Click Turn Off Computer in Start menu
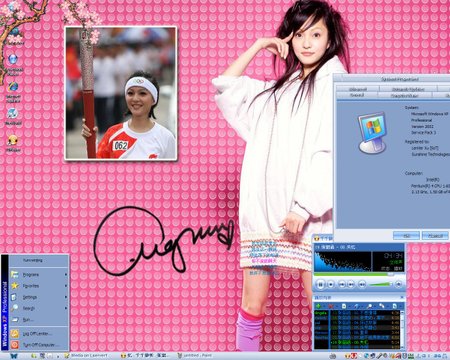The image size is (450, 360). click(39, 345)
